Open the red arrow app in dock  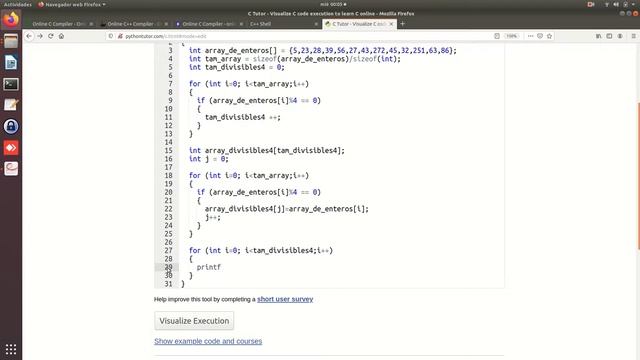[x=11, y=148]
